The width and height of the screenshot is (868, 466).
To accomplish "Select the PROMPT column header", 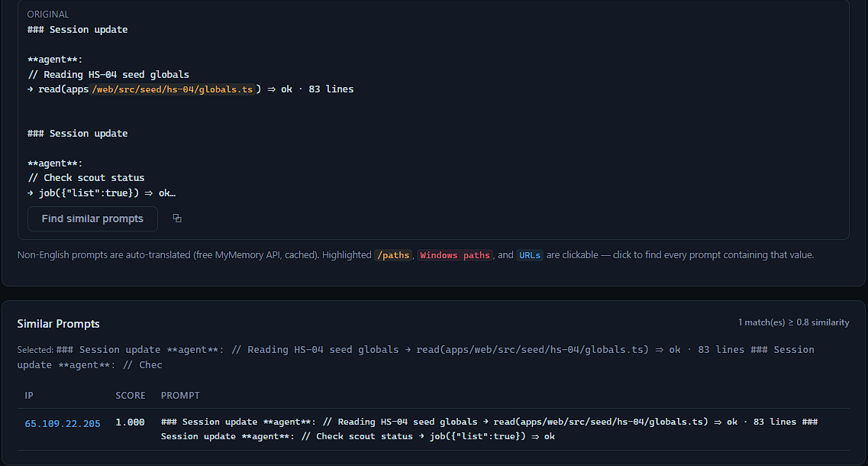I will tap(180, 396).
